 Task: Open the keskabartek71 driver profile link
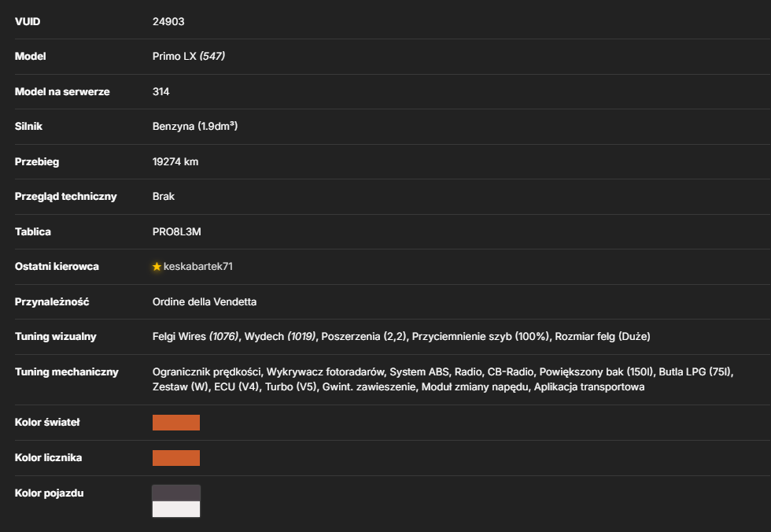(197, 267)
